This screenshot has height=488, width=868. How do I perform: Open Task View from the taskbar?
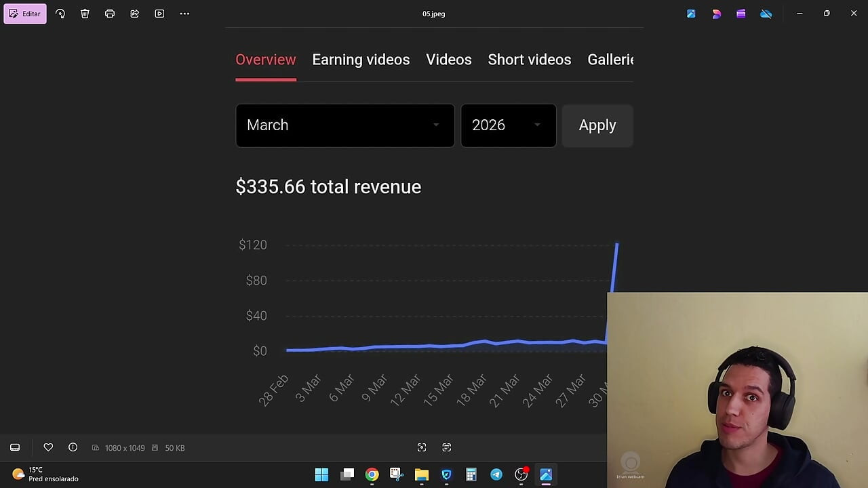tap(347, 474)
